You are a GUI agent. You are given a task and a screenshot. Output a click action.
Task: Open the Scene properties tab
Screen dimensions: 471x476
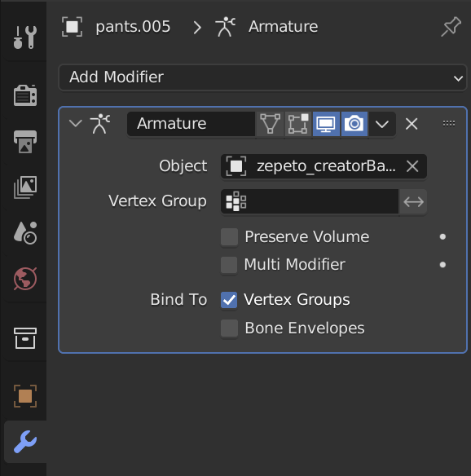pos(25,233)
